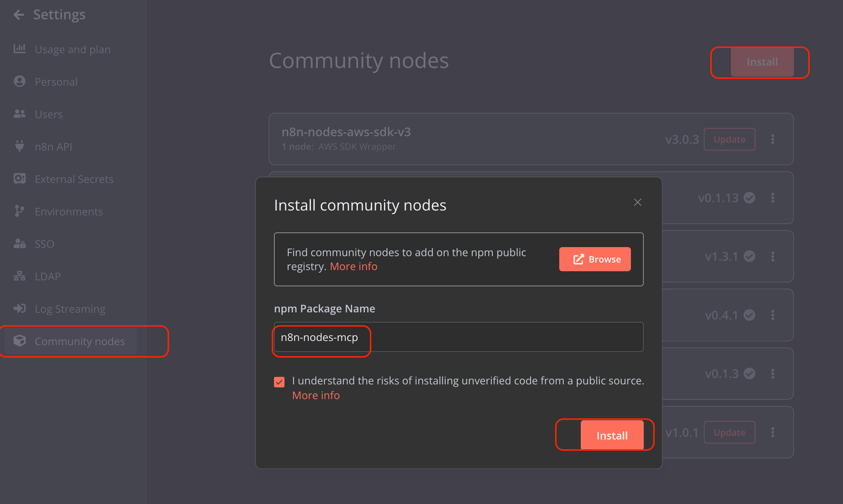This screenshot has height=504, width=843.
Task: Click the Log Streaming sidebar icon
Action: coord(19,309)
